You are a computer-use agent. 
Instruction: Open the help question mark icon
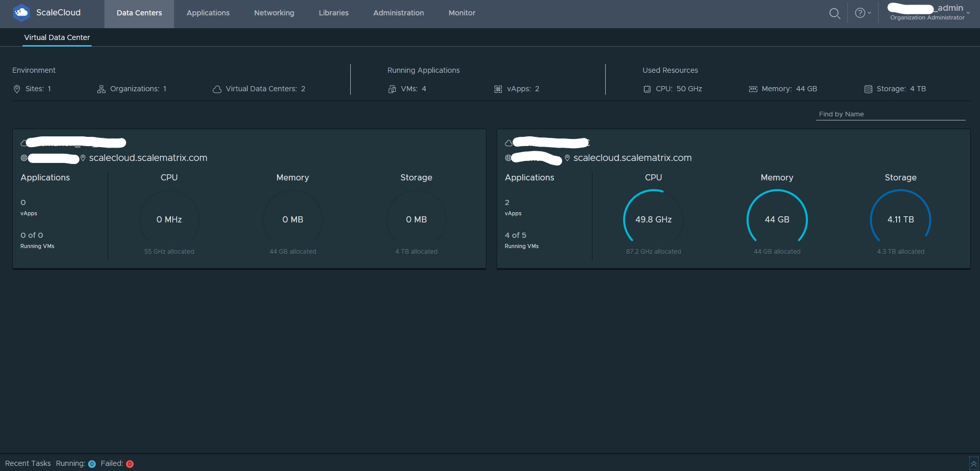pyautogui.click(x=860, y=13)
